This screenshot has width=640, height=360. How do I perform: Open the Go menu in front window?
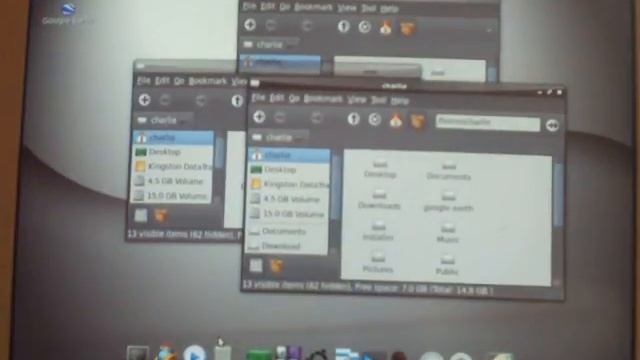(294, 99)
